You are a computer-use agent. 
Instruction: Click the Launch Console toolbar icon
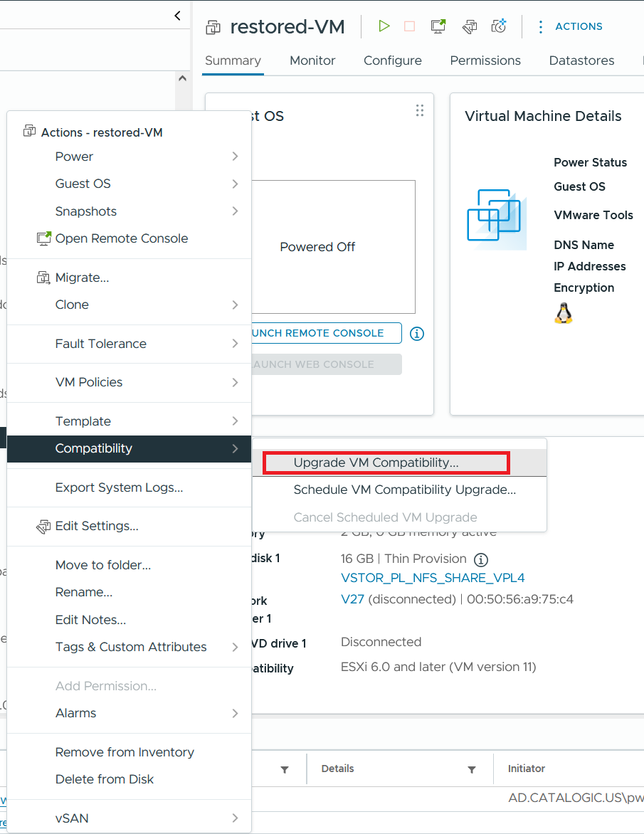[438, 26]
